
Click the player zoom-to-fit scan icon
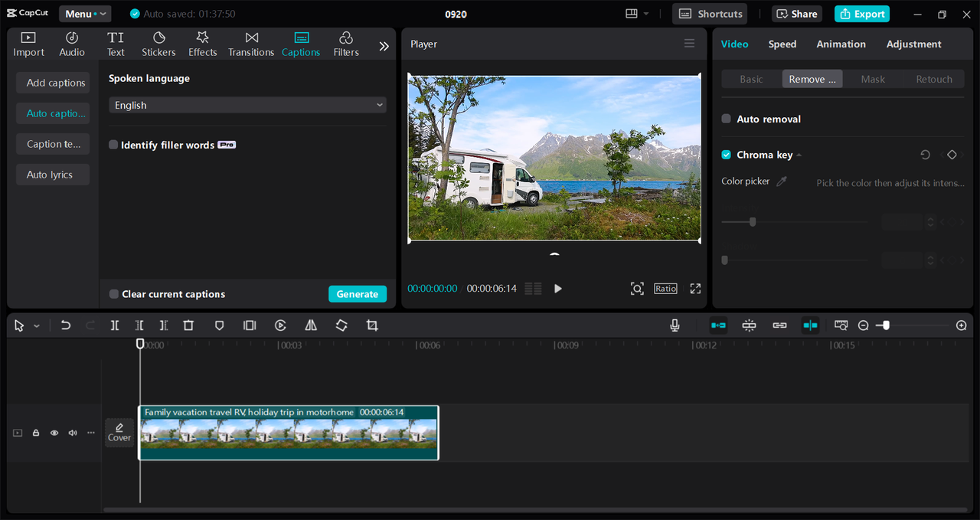pyautogui.click(x=637, y=289)
